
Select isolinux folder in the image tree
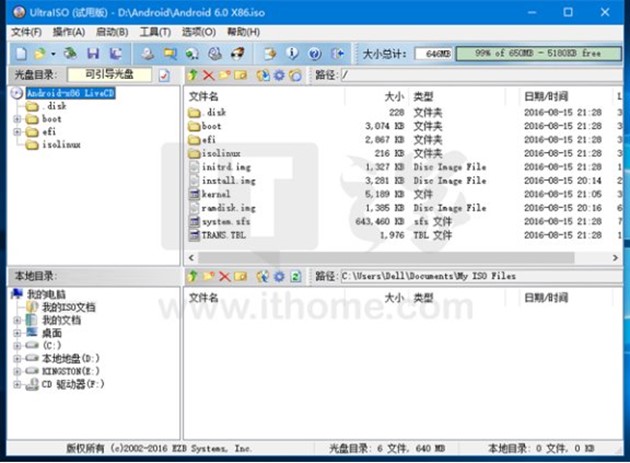click(62, 145)
